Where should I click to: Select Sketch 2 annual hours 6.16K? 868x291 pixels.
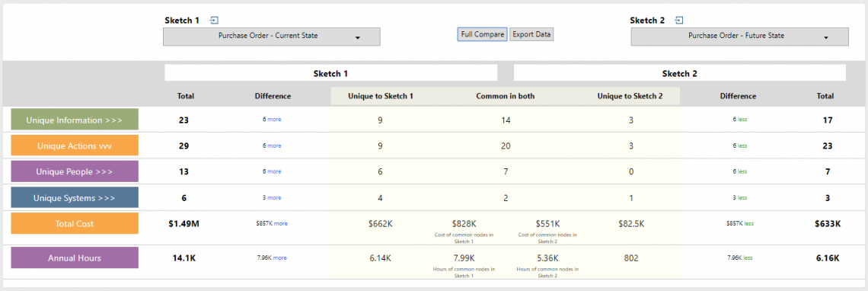coord(828,257)
